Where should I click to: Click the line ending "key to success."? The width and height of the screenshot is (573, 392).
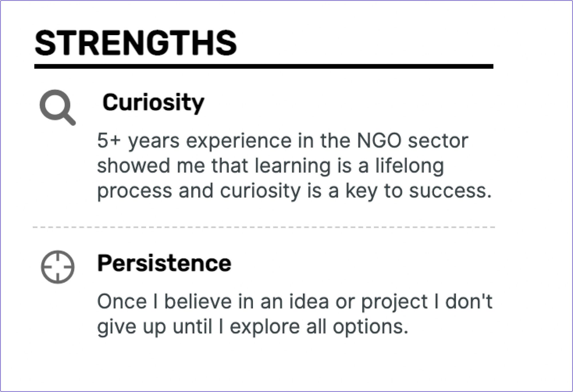coord(295,191)
